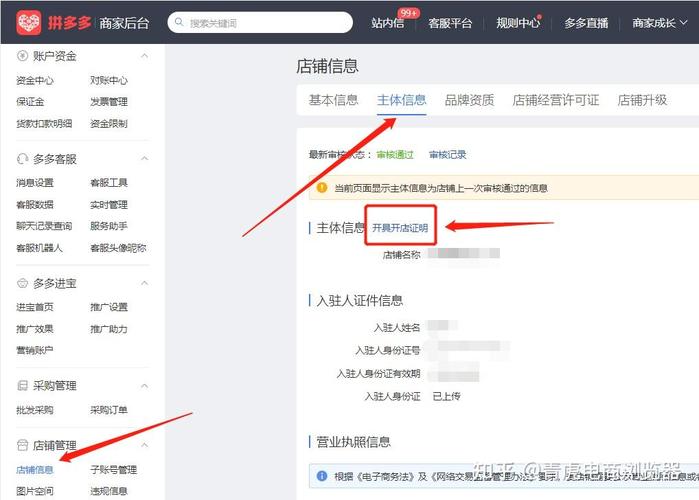Screen dimensions: 699x500
Task: Open 采购订单 in the sidebar
Action: (109, 410)
